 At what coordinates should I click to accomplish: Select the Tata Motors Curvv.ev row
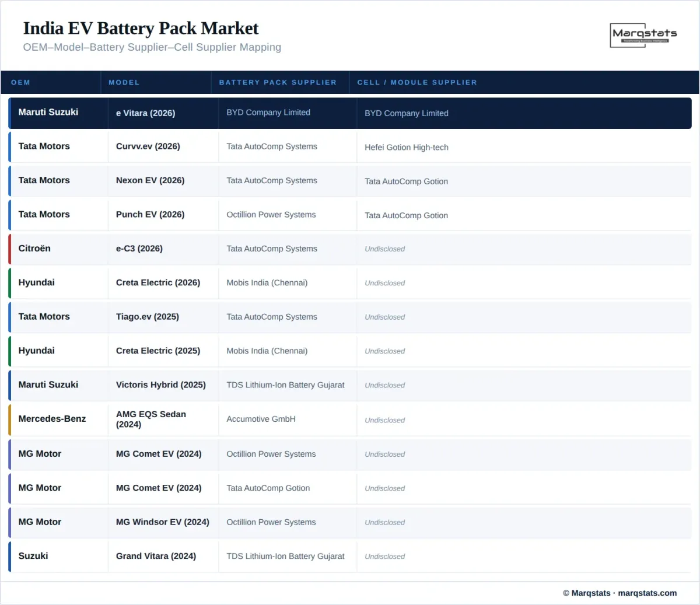pos(350,147)
